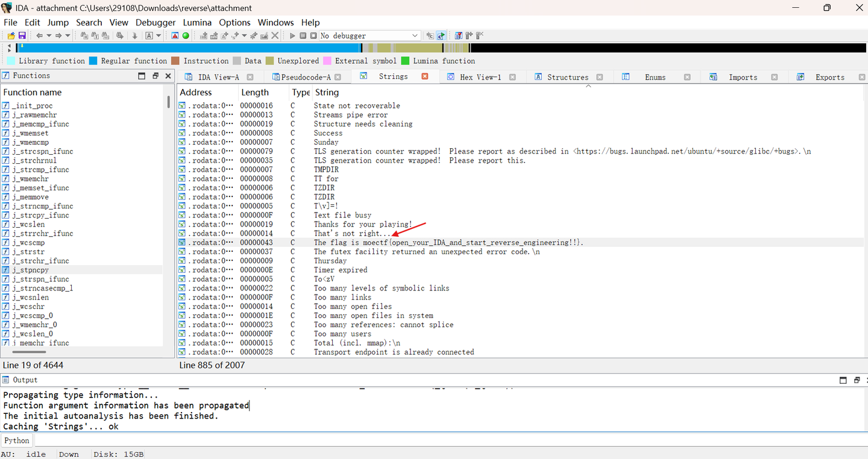
Task: Open the forward-jump history dropdown arrow
Action: [68, 36]
